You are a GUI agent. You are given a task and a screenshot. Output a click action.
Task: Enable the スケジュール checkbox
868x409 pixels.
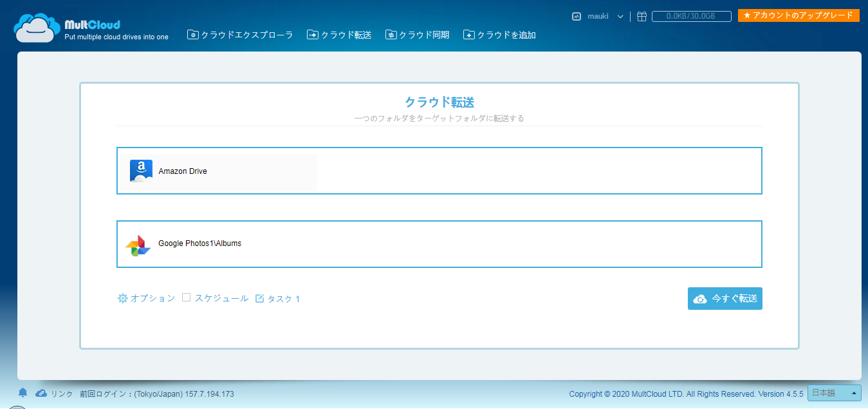[187, 298]
